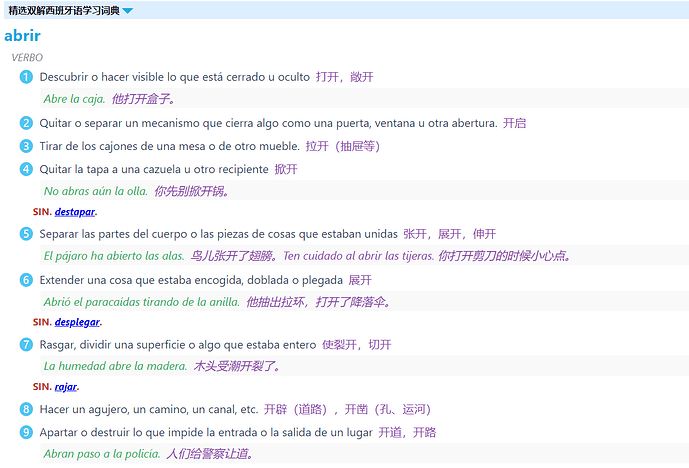Open the synonym link 'desplegar'

click(77, 322)
